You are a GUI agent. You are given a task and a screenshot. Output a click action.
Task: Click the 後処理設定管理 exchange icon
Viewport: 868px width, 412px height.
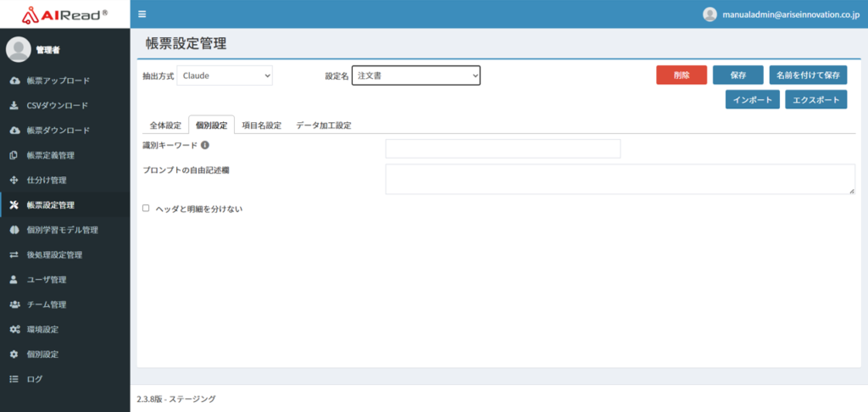[x=14, y=254]
